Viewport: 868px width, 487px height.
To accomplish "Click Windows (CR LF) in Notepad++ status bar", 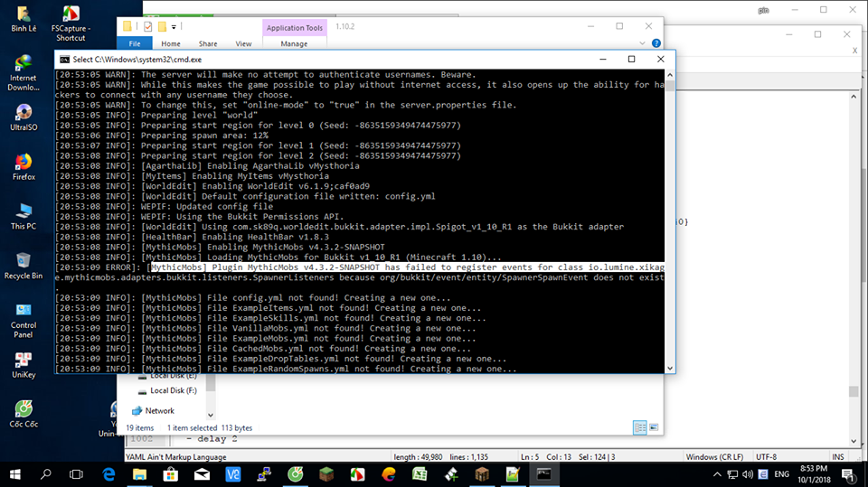I will pyautogui.click(x=714, y=457).
